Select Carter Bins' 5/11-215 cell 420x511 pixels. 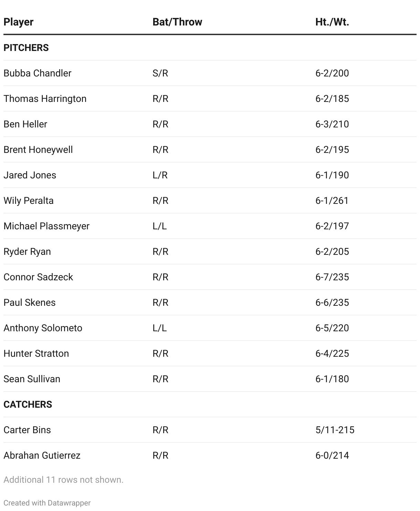(x=335, y=430)
